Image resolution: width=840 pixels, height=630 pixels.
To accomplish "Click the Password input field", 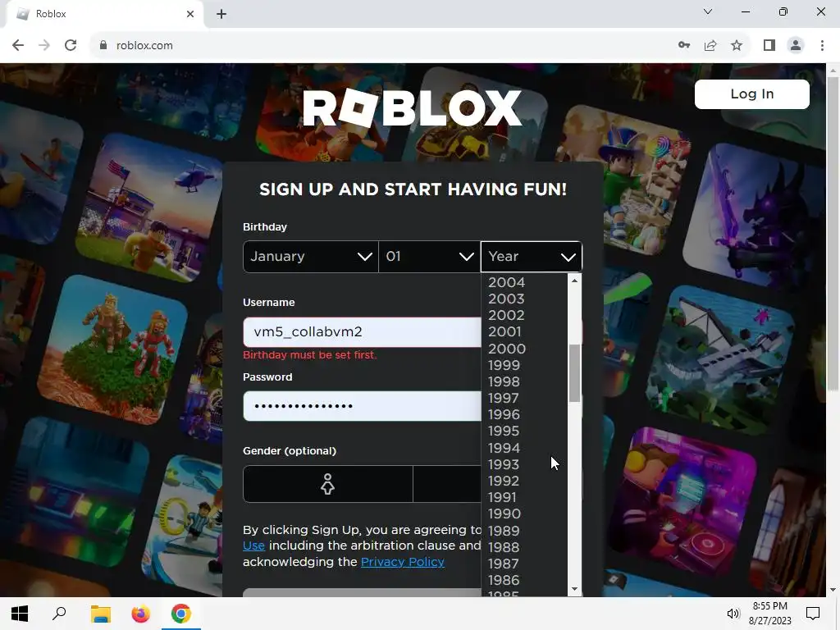I will pos(362,406).
